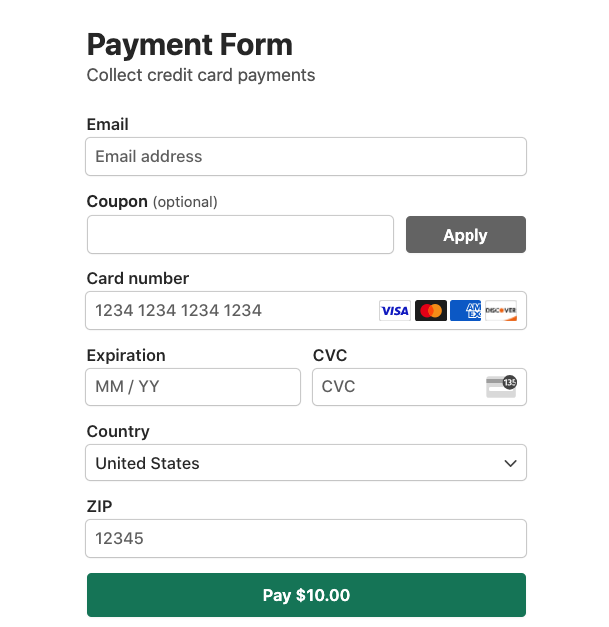Select the Card number input field

point(230,311)
